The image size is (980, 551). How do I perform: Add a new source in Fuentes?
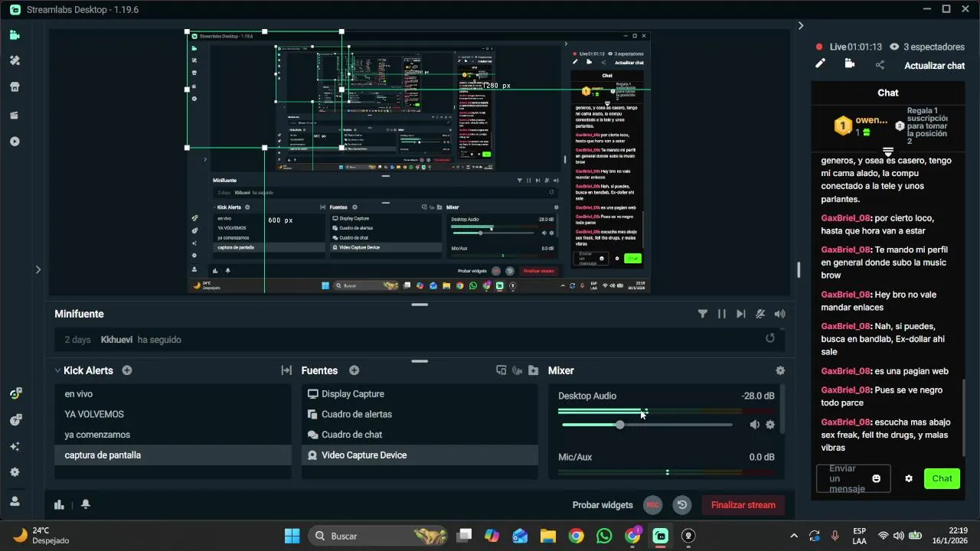354,370
